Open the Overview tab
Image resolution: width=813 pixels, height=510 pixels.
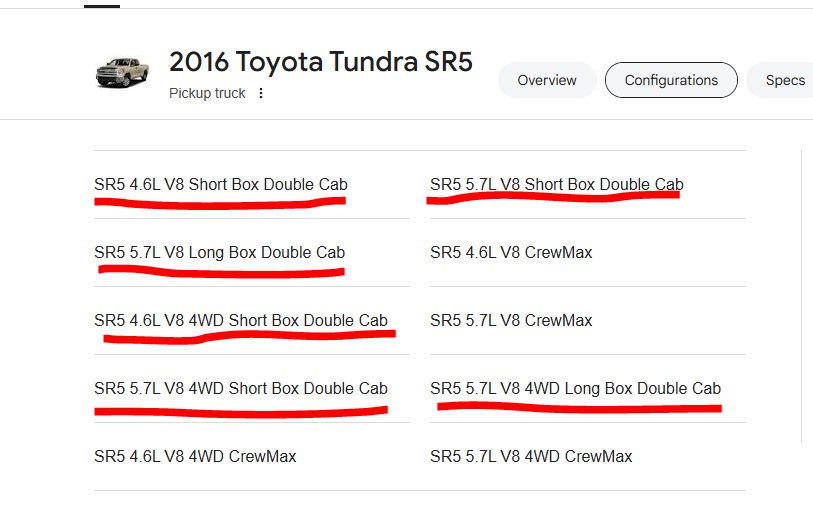(546, 80)
